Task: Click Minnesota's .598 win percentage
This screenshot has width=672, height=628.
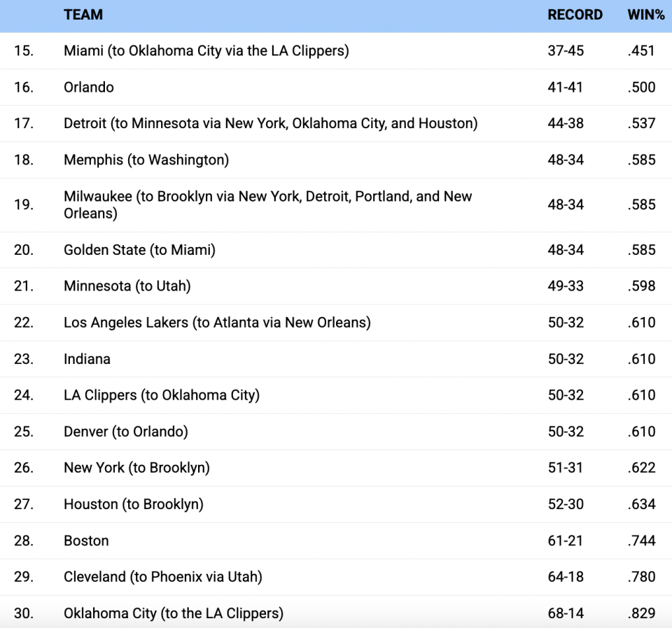Action: click(x=642, y=286)
